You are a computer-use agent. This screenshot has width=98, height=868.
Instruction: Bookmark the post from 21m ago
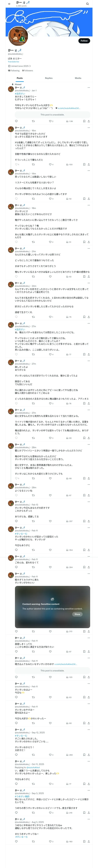coord(84,277)
